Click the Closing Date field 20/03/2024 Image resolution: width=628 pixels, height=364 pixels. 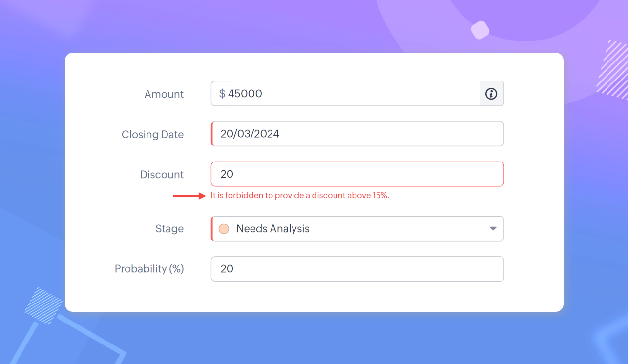coord(356,134)
